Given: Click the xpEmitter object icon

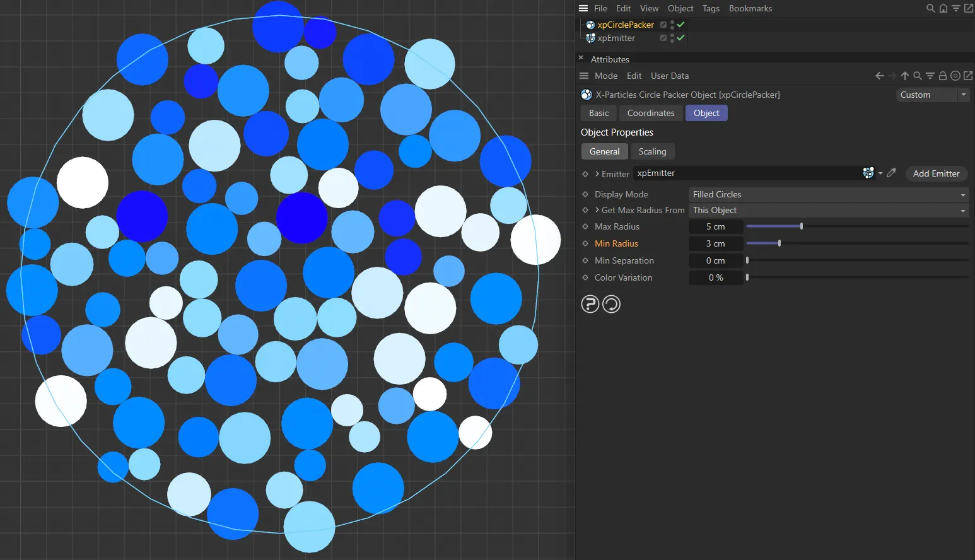Looking at the screenshot, I should 590,38.
